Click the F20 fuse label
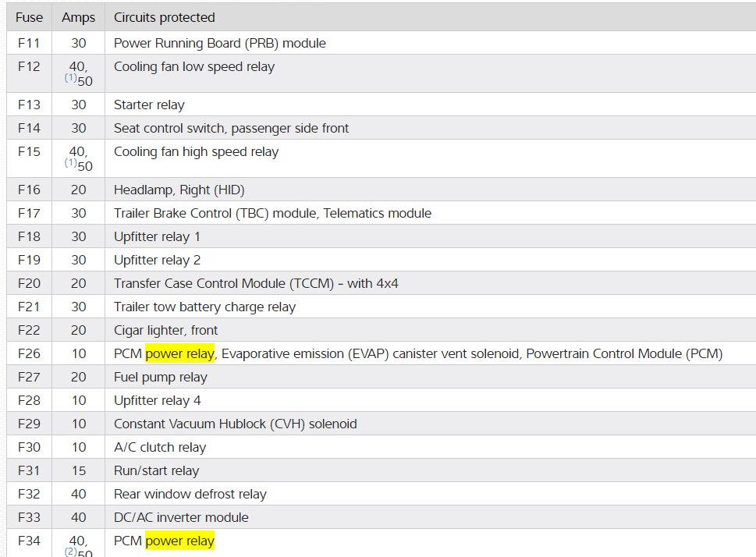 click(29, 283)
